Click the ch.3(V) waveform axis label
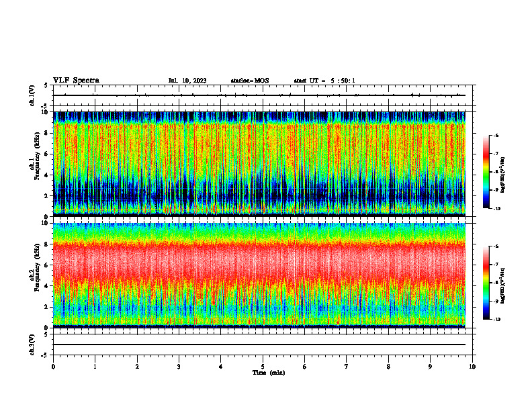This screenshot has width=532, height=411. coord(32,345)
